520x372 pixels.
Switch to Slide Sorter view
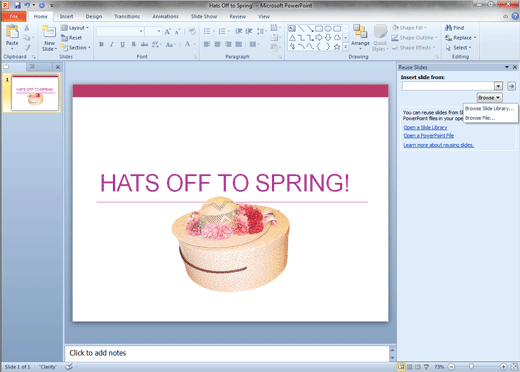tap(410, 367)
